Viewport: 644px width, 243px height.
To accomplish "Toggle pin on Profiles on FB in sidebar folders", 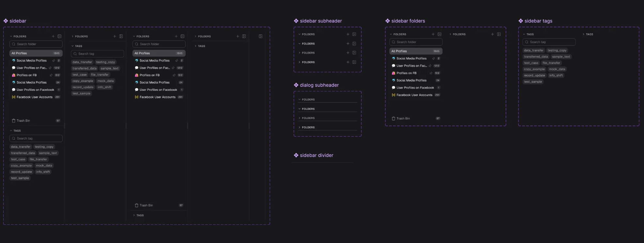I will (431, 73).
